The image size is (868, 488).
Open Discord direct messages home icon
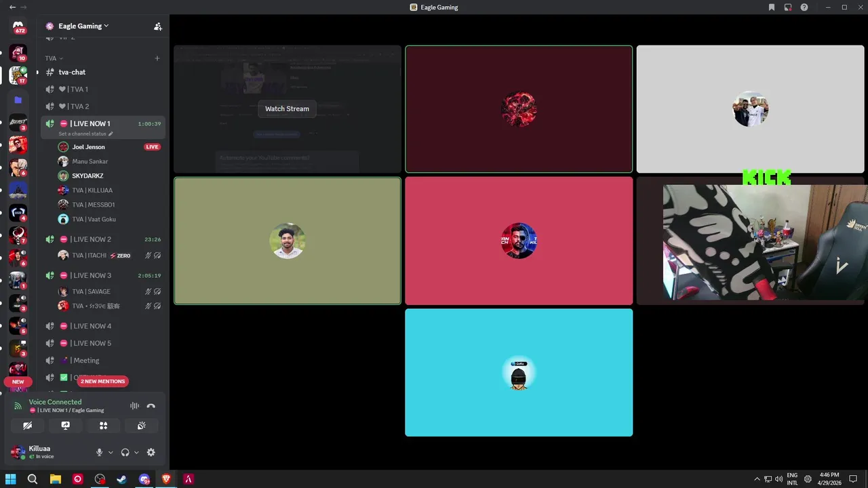click(x=18, y=26)
